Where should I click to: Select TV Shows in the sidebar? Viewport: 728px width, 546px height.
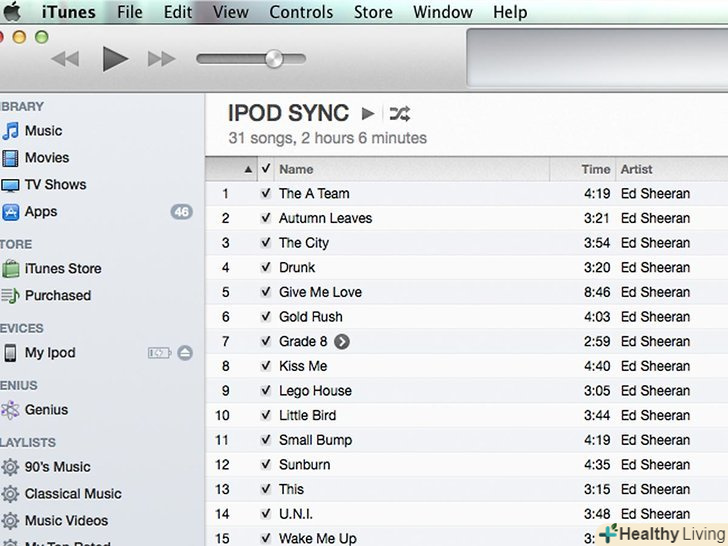tap(55, 185)
